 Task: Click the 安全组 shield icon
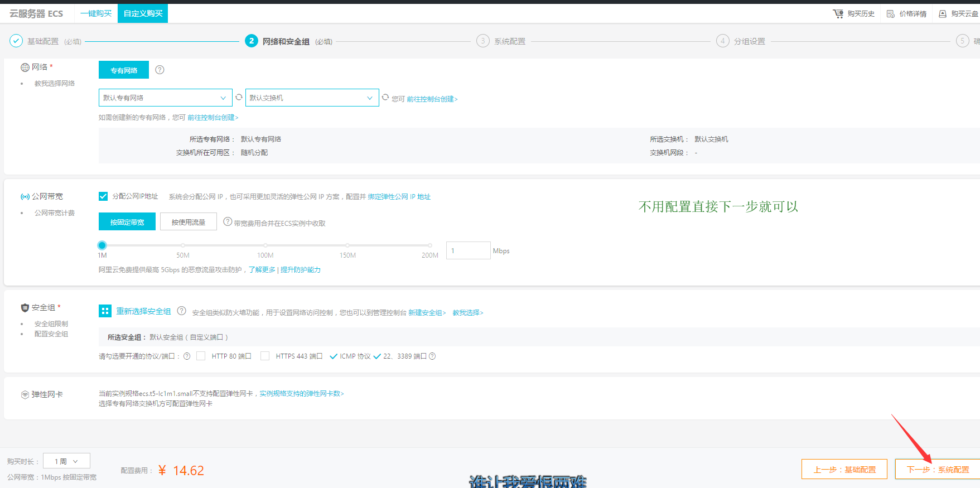tap(25, 307)
